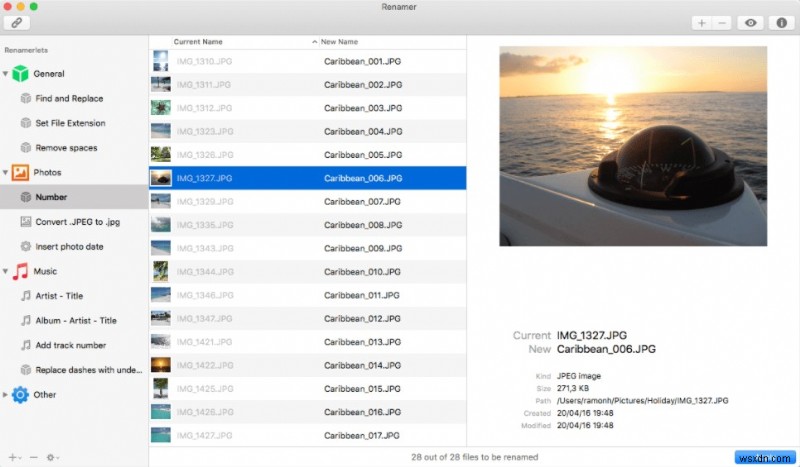This screenshot has width=800, height=467.
Task: Click the Replace dashes cube icon
Action: (26, 370)
